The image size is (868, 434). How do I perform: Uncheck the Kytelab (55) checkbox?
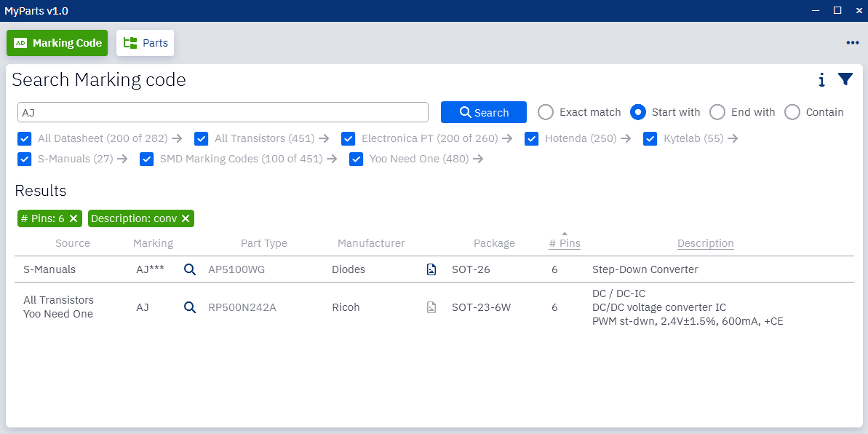[x=650, y=138]
